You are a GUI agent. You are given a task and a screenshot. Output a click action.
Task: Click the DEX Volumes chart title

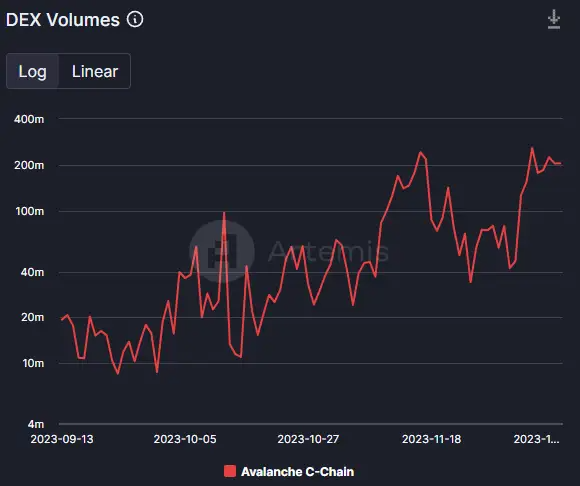(x=63, y=20)
